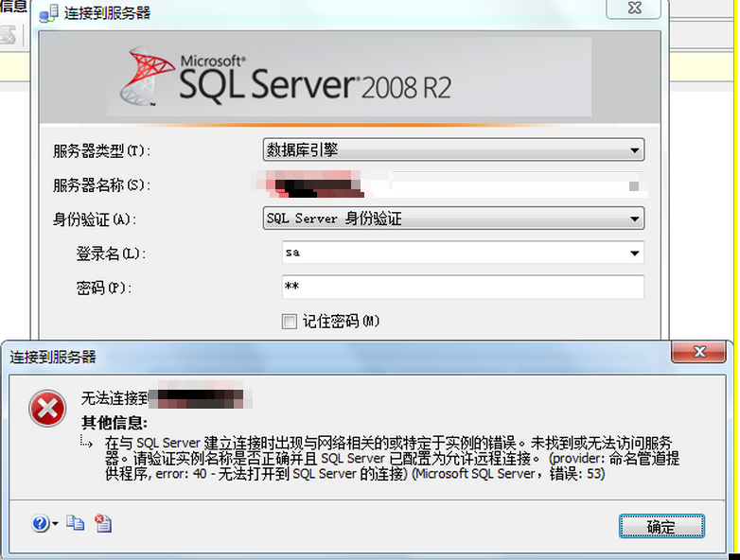This screenshot has width=740, height=560.
Task: Click the 确定 button in the error dialog
Action: pos(661,526)
